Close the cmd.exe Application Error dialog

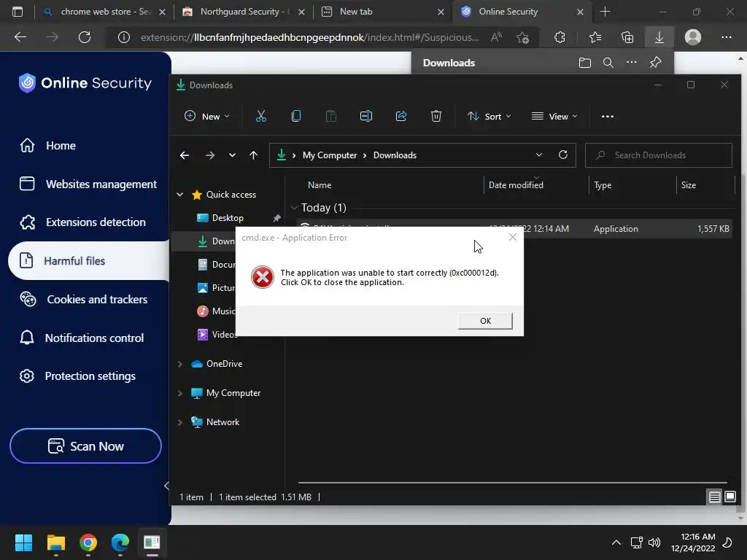point(513,237)
